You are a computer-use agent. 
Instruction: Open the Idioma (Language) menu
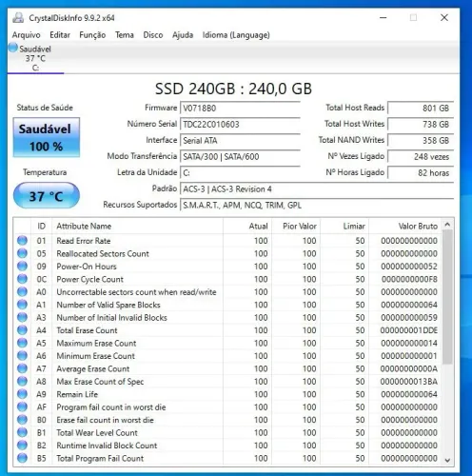[x=236, y=35]
